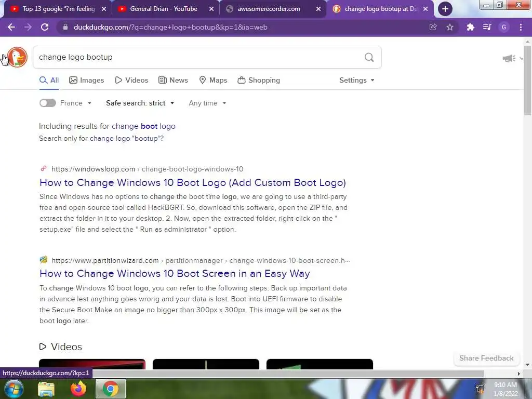Open the media control icon in toolbar

[x=487, y=27]
